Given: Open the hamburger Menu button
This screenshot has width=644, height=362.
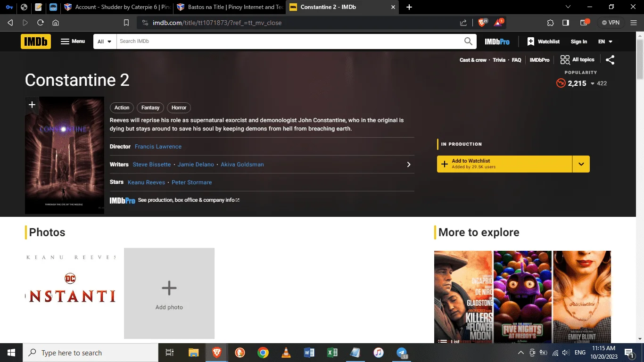Looking at the screenshot, I should [73, 41].
